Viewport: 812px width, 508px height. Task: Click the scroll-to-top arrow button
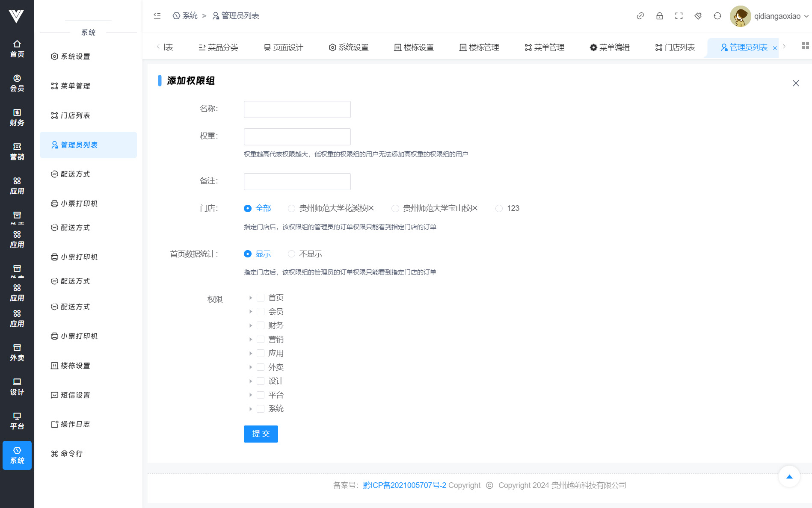(789, 476)
